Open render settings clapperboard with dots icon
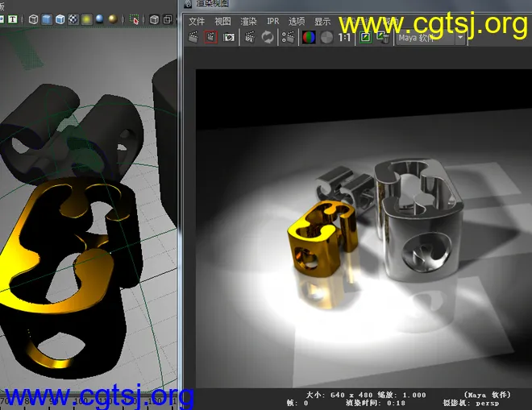The height and width of the screenshot is (410, 532). [x=288, y=37]
